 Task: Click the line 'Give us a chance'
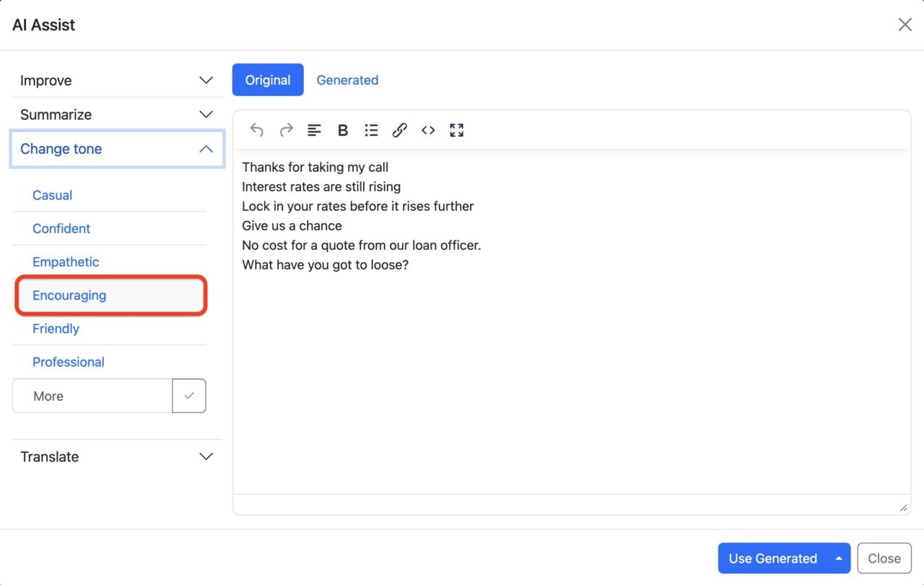click(x=292, y=226)
